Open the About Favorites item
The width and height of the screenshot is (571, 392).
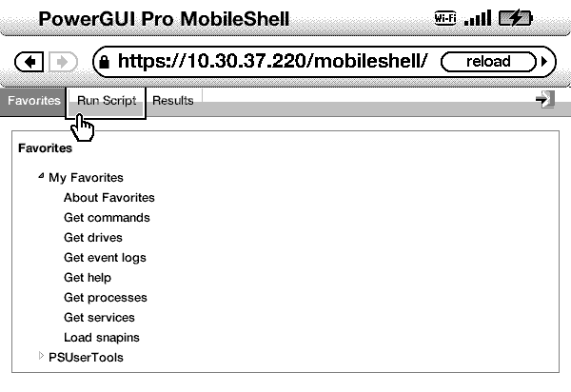click(x=108, y=198)
